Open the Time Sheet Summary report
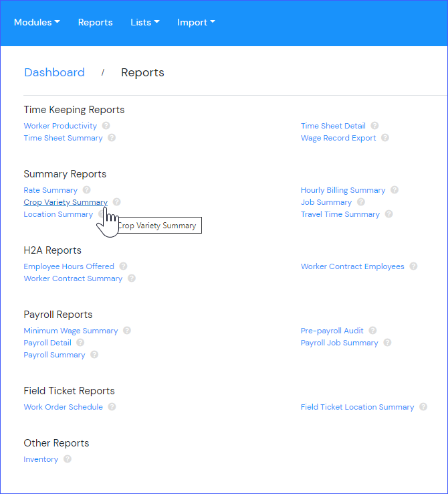 pyautogui.click(x=63, y=138)
